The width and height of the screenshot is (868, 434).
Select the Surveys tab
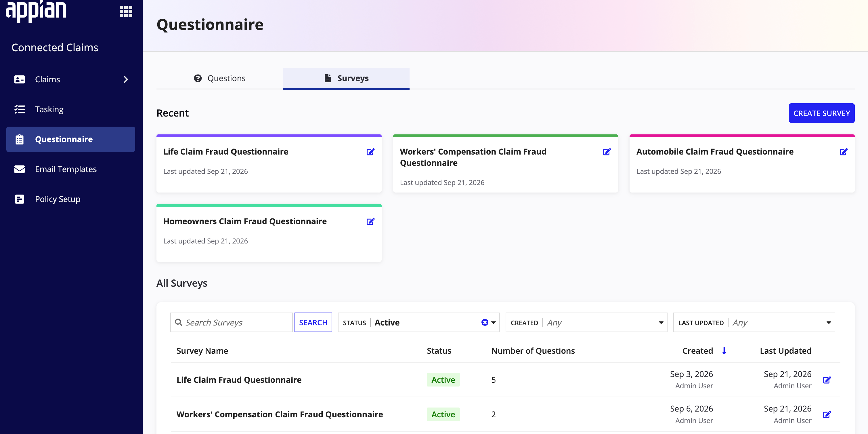point(346,78)
